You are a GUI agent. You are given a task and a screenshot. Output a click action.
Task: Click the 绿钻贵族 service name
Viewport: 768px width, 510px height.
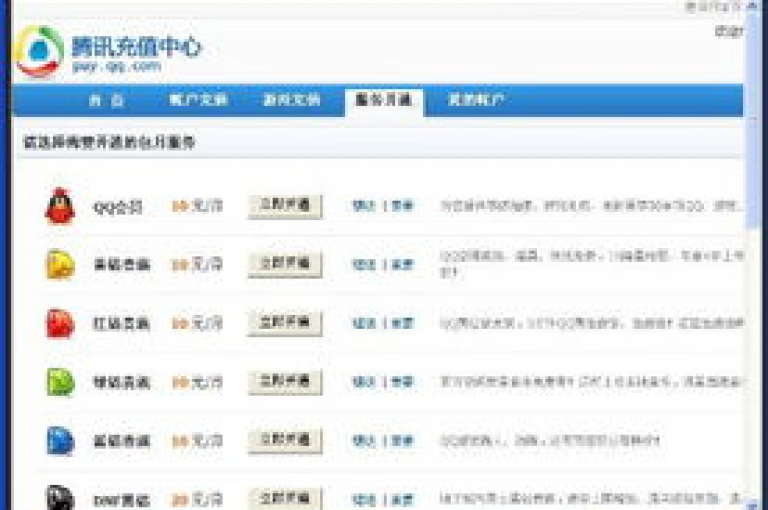(x=121, y=383)
